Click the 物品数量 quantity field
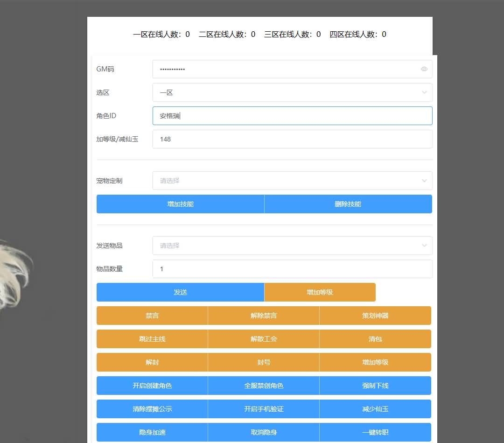Viewport: 504px width, 443px height. [x=292, y=269]
